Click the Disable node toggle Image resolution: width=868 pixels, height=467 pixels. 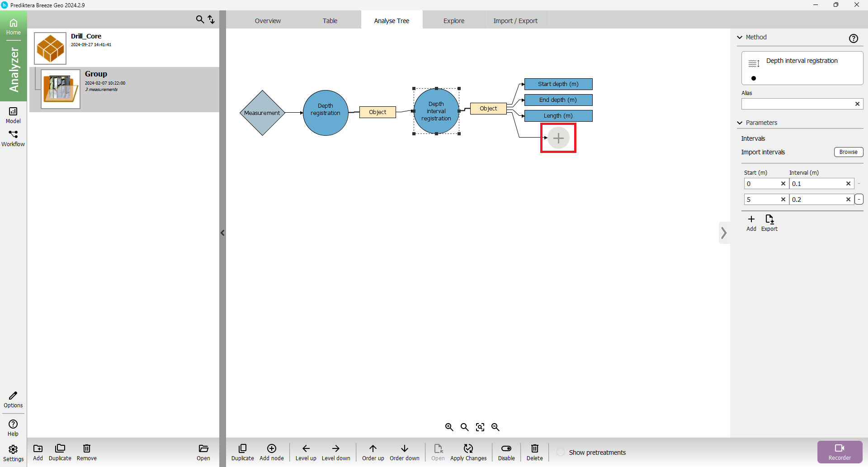(506, 448)
